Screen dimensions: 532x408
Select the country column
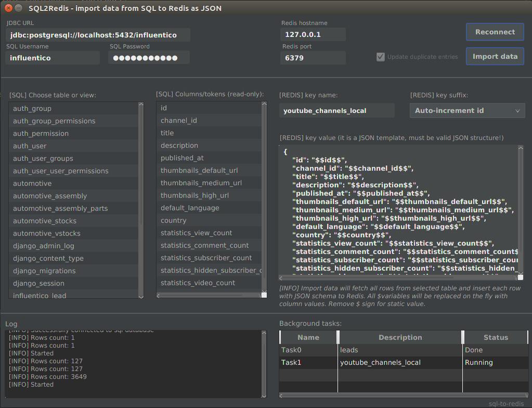209,221
